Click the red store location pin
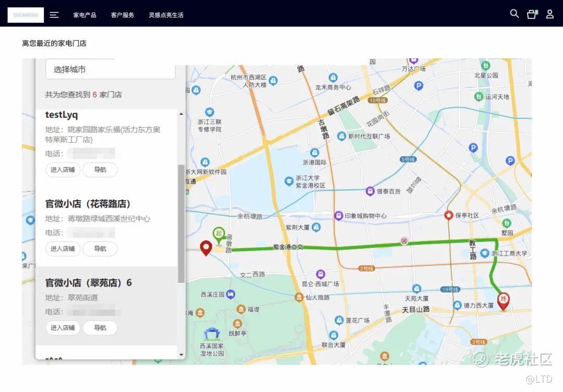Viewport: 563px width, 392px height. coord(206,247)
